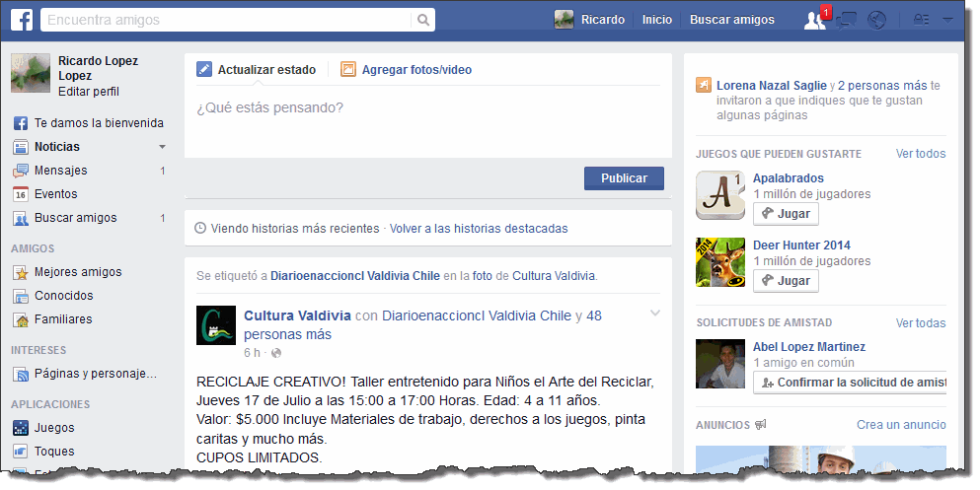
Task: Expand the Noticias options arrow
Action: point(162,147)
